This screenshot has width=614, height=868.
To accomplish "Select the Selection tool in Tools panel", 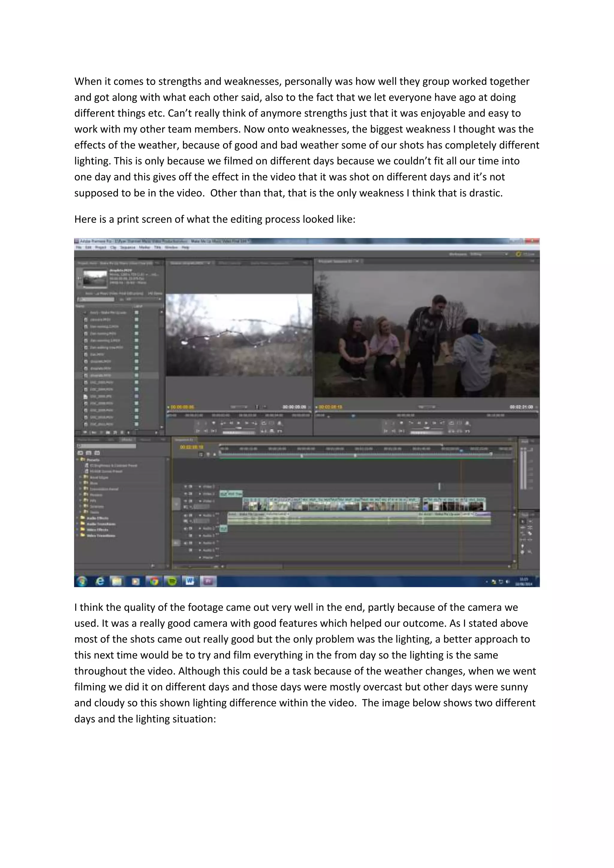I will coord(523,521).
